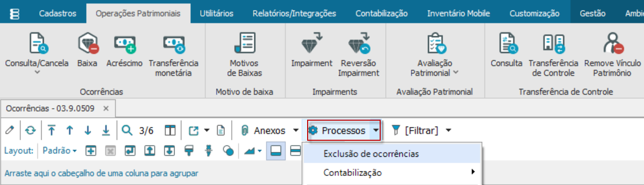The image size is (644, 185).
Task: Expand the Processos dropdown arrow
Action: tap(376, 131)
